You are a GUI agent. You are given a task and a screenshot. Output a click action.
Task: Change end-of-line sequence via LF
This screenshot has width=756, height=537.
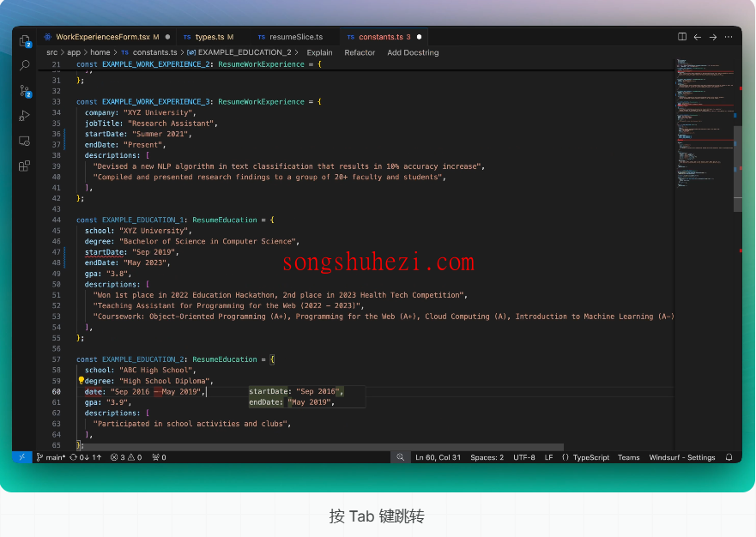tap(548, 457)
